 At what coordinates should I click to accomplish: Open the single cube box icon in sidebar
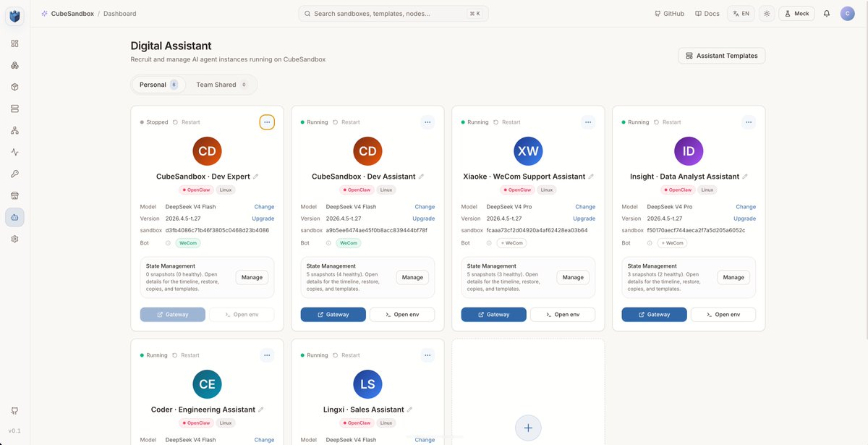point(14,87)
